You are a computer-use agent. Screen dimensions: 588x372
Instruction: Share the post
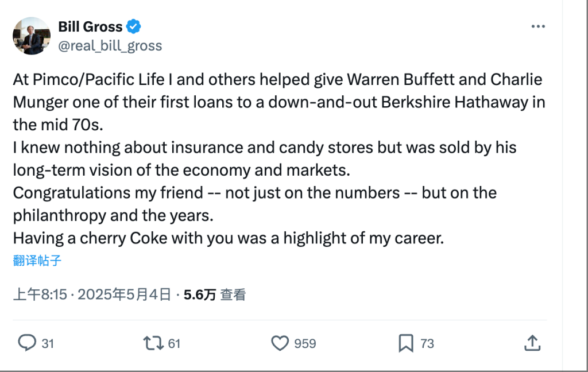[x=532, y=343]
